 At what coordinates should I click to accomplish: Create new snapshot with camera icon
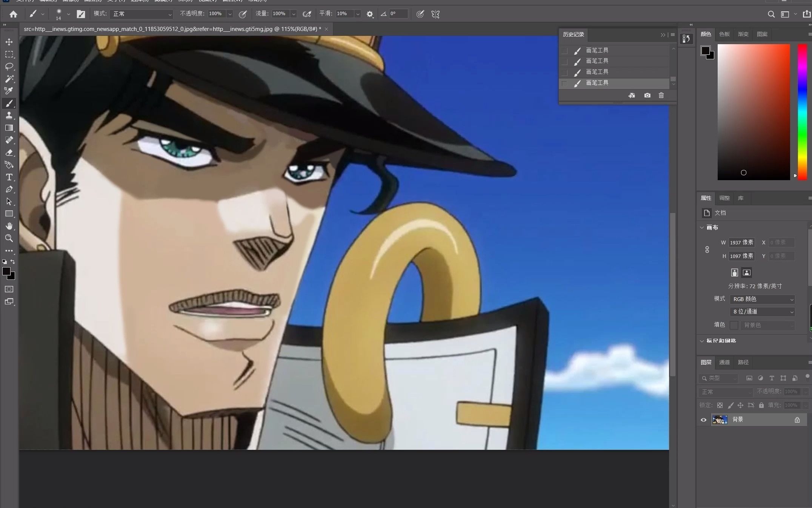(x=647, y=95)
